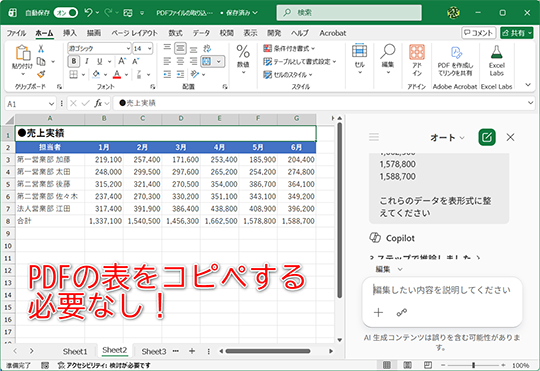This screenshot has width=540, height=371.
Task: Toggle middle vertical alignment
Action: (x=180, y=48)
